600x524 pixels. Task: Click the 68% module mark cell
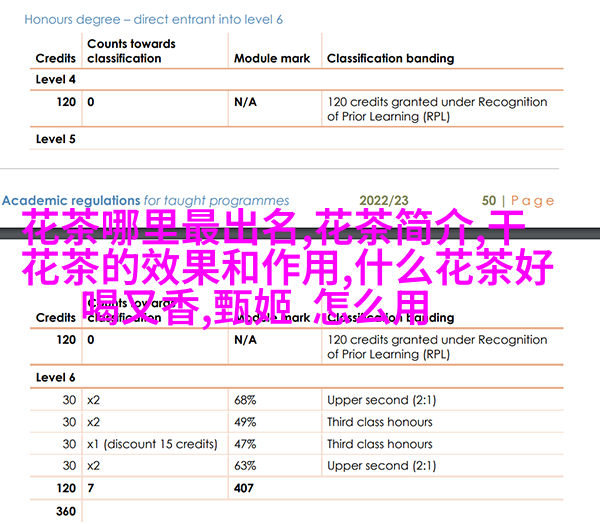pyautogui.click(x=245, y=400)
